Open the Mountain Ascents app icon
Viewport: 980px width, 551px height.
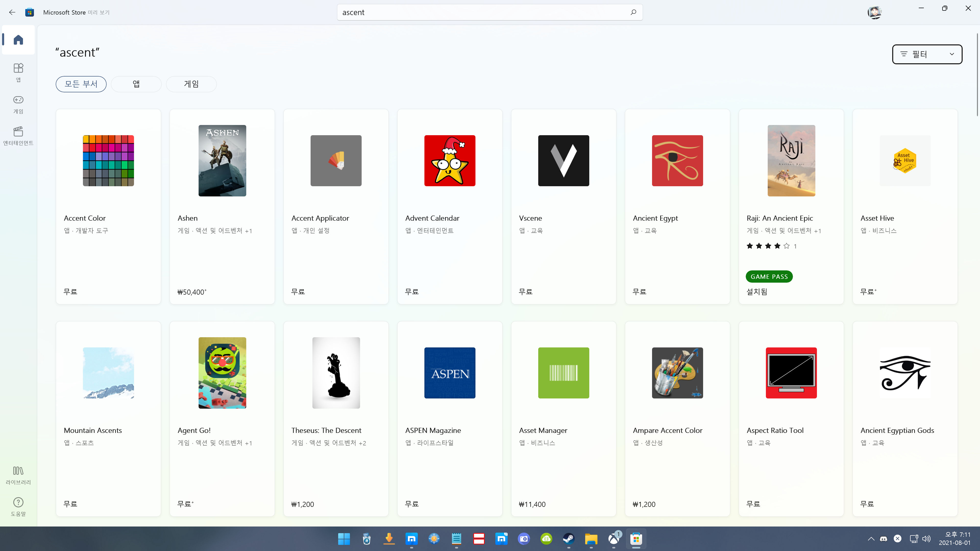[x=108, y=373]
